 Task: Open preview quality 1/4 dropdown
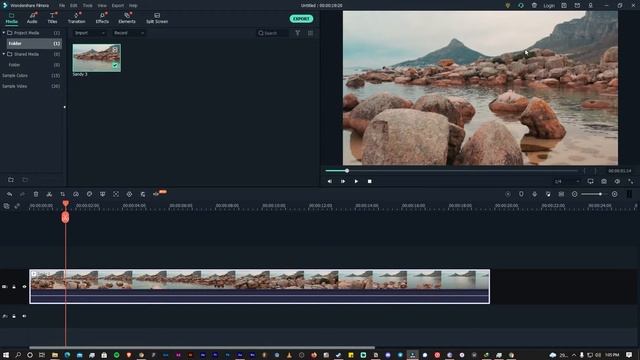(567, 181)
